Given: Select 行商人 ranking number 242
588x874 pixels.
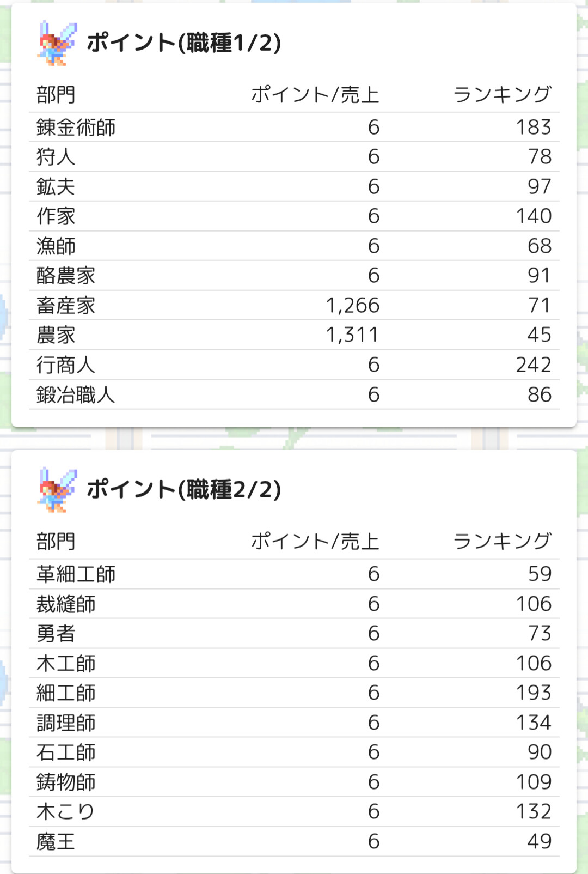Looking at the screenshot, I should (534, 365).
